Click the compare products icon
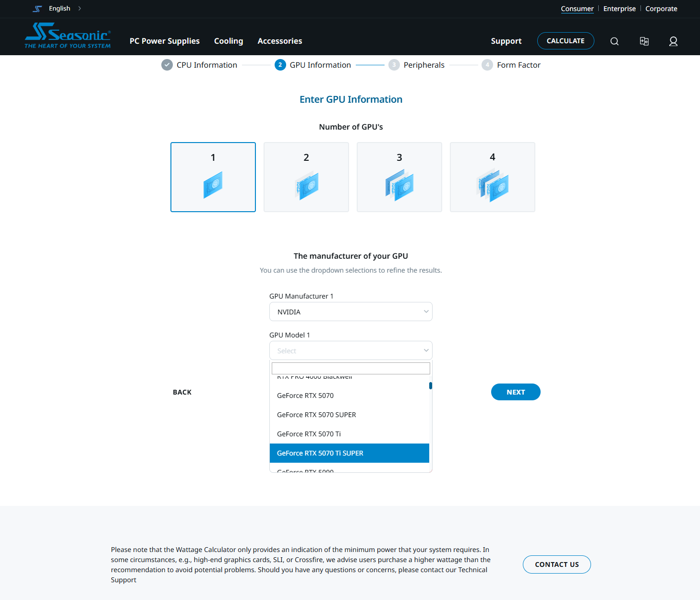The width and height of the screenshot is (700, 600). coord(644,41)
